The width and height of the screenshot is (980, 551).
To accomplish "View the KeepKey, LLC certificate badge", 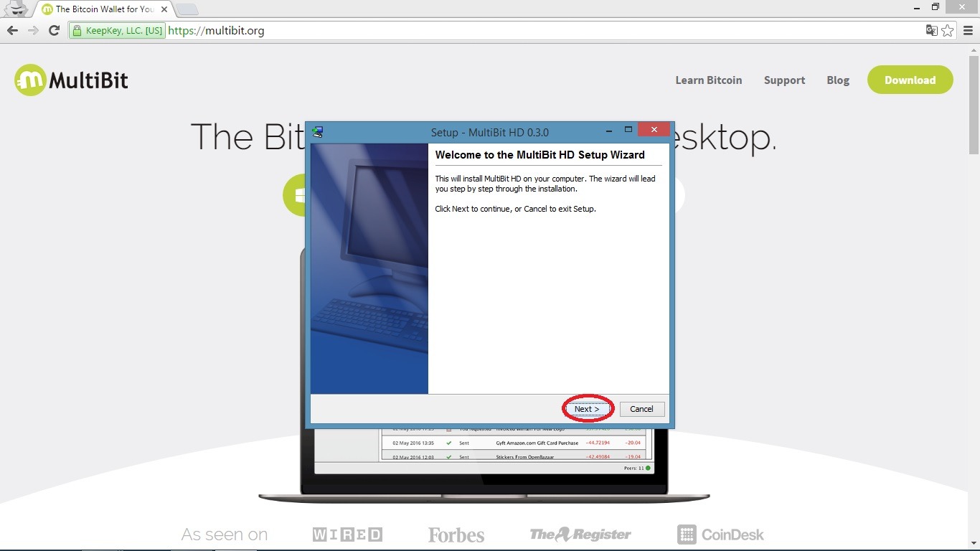I will (x=118, y=31).
